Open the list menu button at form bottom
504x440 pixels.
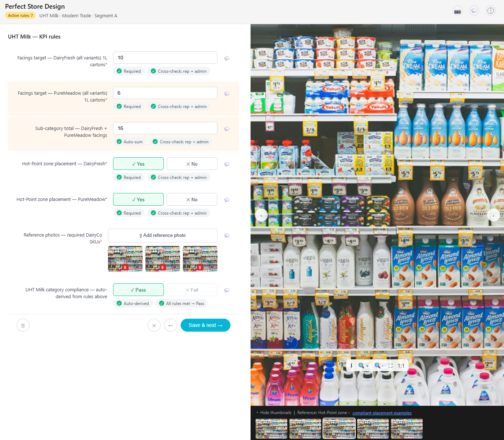pyautogui.click(x=23, y=325)
